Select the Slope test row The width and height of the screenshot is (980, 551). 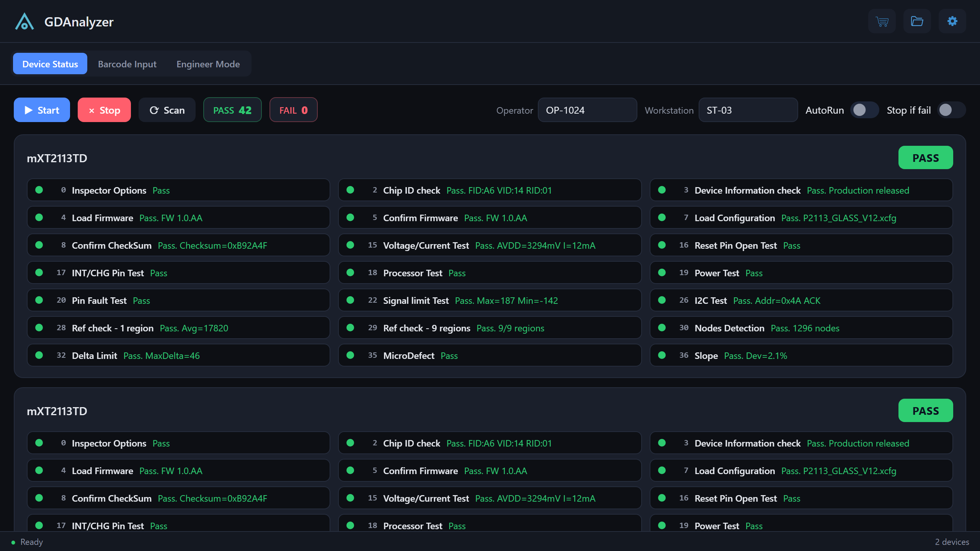[x=801, y=355]
